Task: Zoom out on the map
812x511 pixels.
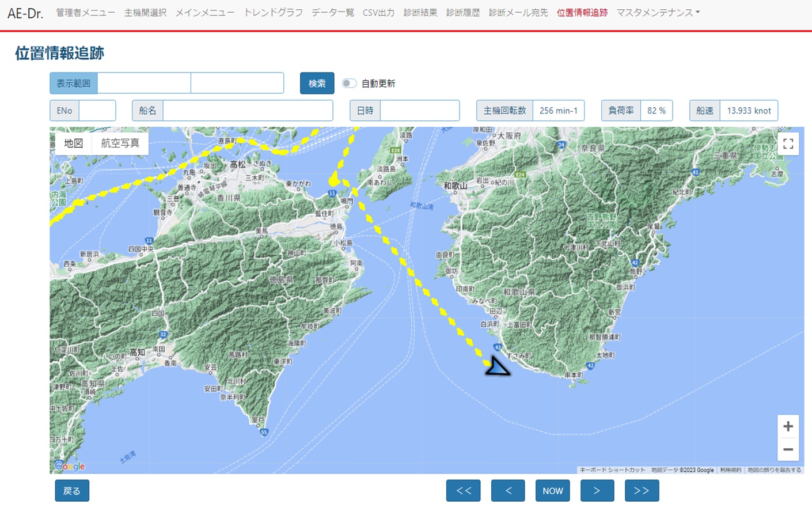Action: click(788, 449)
